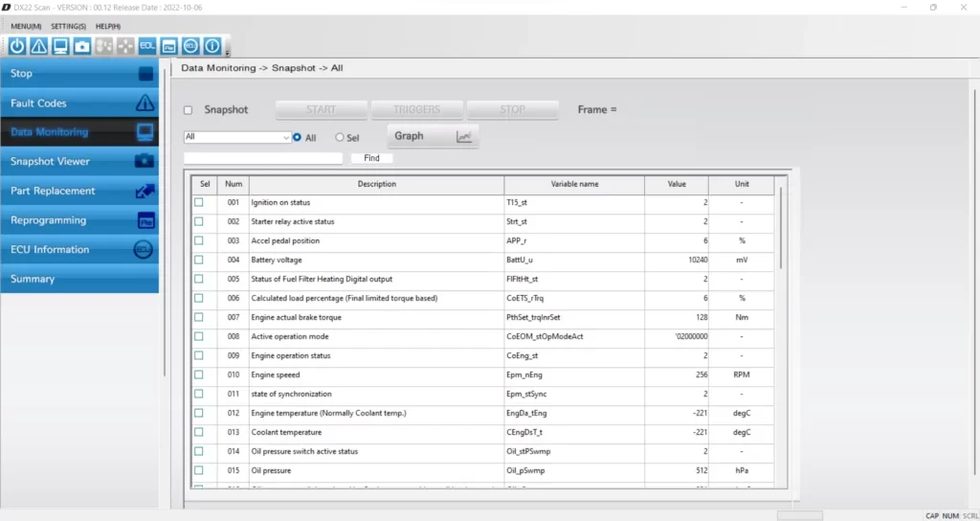The image size is (980, 521).
Task: Expand the All filter dropdown
Action: tap(286, 138)
